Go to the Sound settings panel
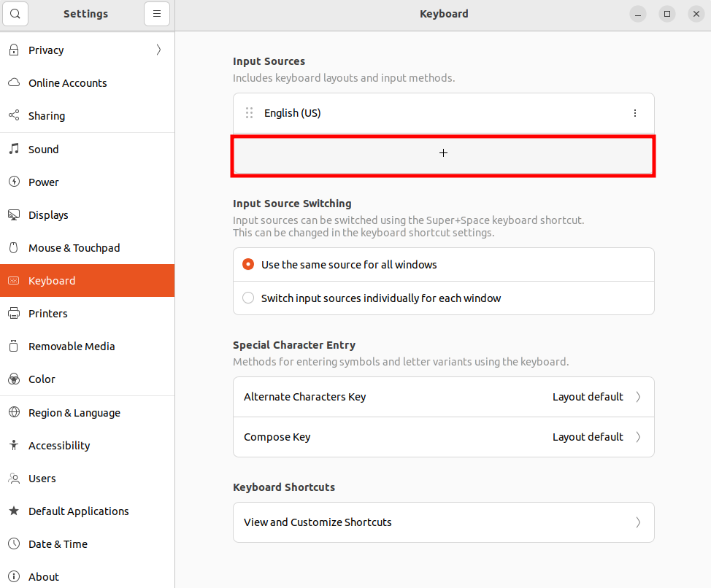This screenshot has width=711, height=588. point(87,149)
